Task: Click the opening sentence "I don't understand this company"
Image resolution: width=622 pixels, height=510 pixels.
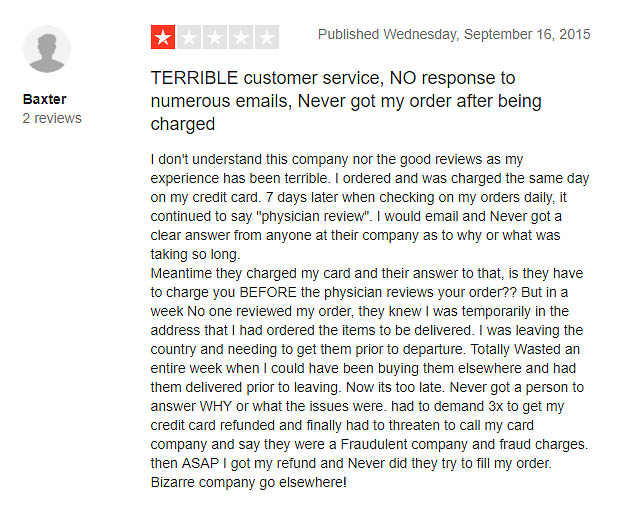Action: point(250,159)
